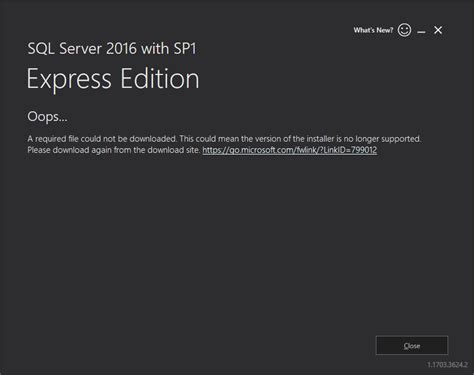The width and height of the screenshot is (474, 375).
Task: Close the installer with the X icon
Action: tap(438, 30)
